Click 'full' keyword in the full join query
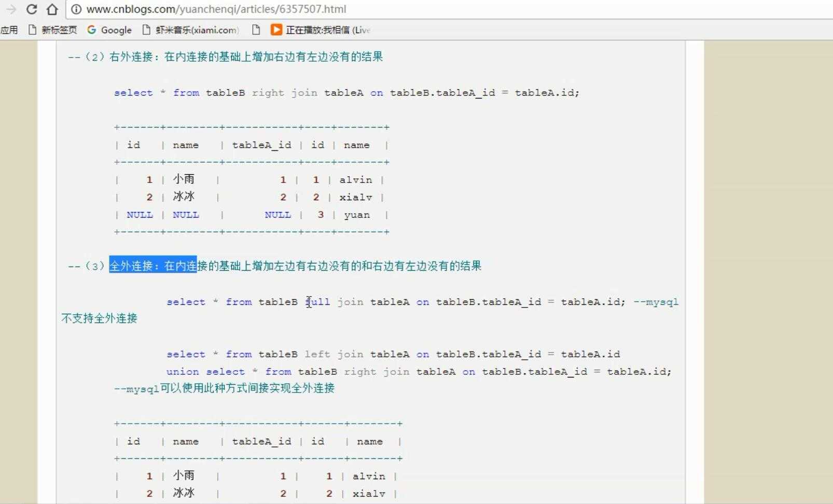The height and width of the screenshot is (504, 833). (x=317, y=302)
